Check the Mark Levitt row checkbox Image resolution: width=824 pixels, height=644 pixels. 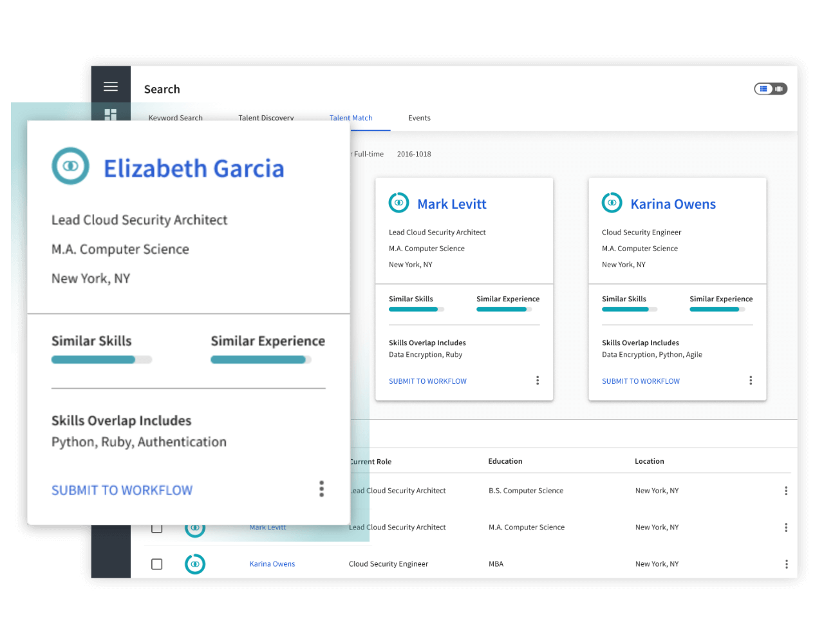[x=156, y=529]
